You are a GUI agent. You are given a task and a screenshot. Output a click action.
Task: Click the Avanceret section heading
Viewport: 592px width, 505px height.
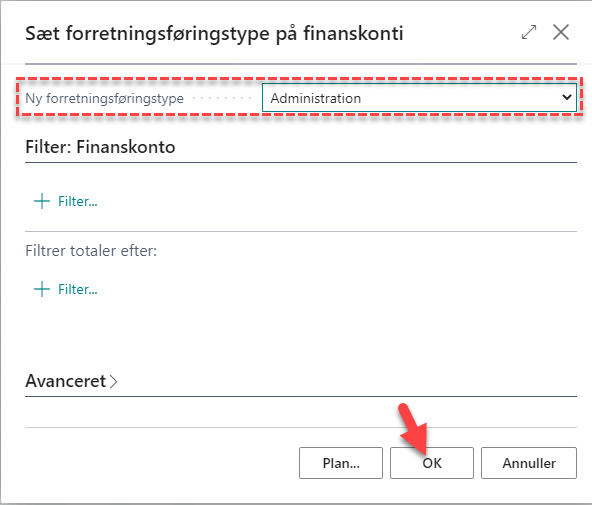[66, 381]
